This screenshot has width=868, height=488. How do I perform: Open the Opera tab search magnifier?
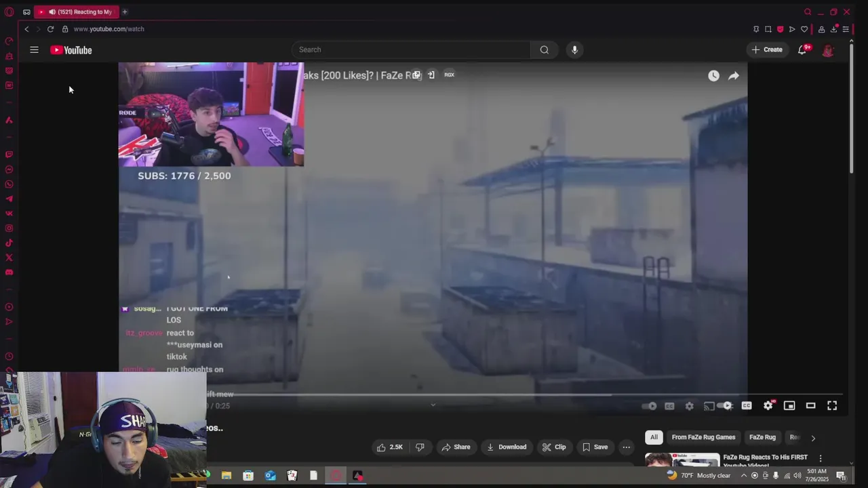pyautogui.click(x=807, y=12)
